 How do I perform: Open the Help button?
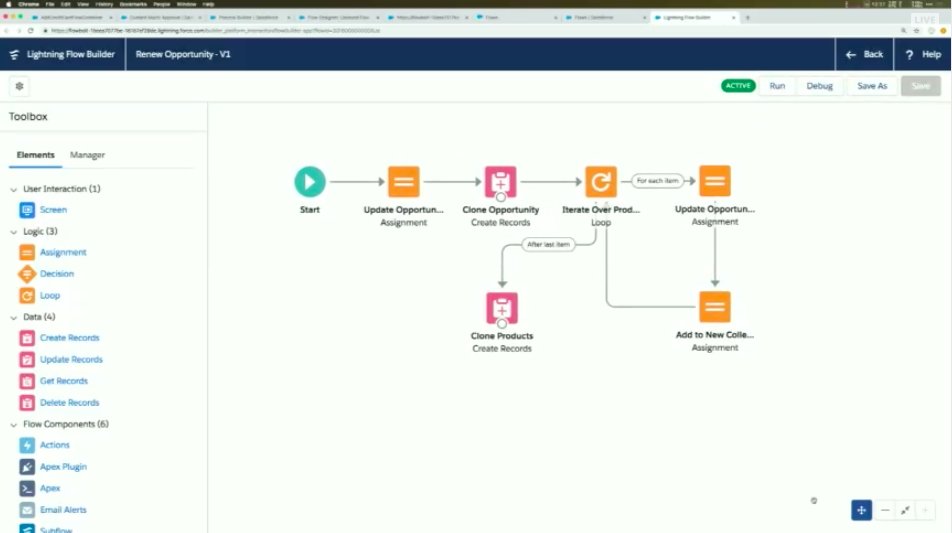click(923, 55)
